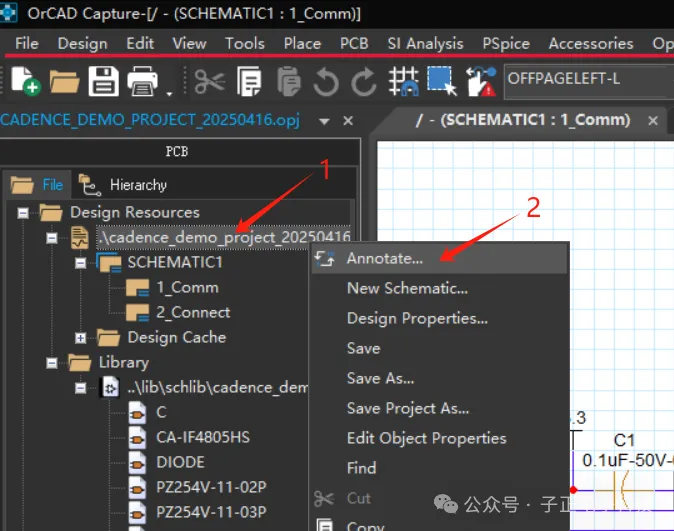
Task: Open the Accessories menu
Action: 591,43
